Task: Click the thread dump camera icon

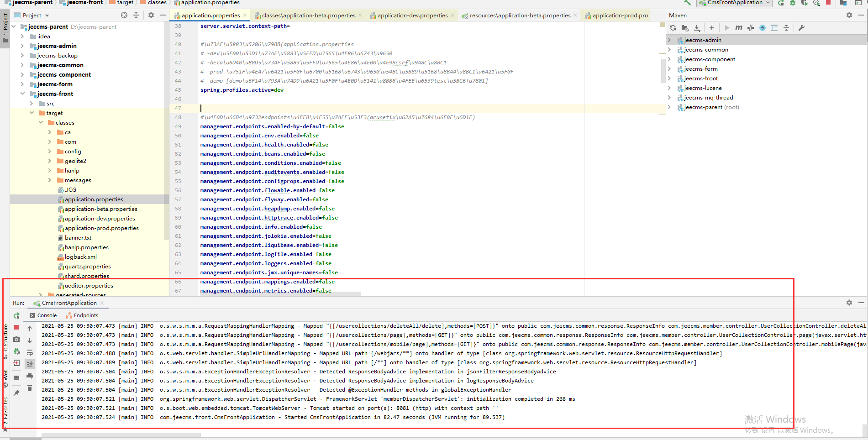Action: [16, 339]
